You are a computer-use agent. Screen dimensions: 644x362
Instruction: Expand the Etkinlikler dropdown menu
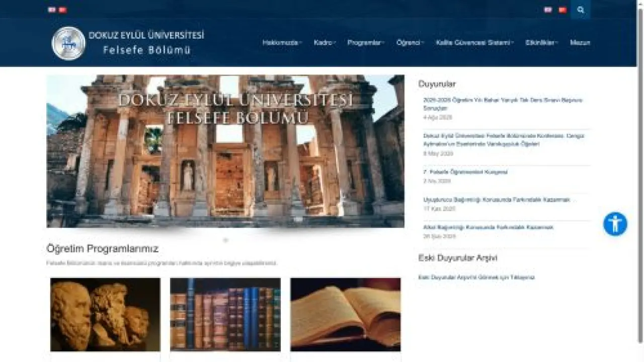click(542, 43)
